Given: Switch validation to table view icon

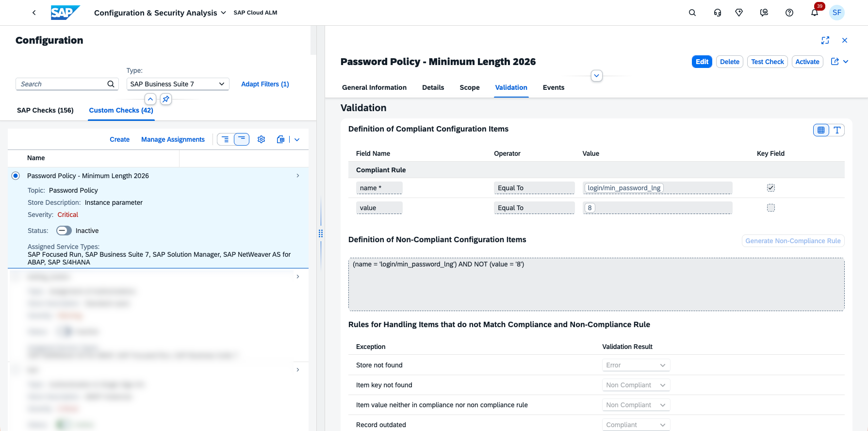Looking at the screenshot, I should 821,130.
